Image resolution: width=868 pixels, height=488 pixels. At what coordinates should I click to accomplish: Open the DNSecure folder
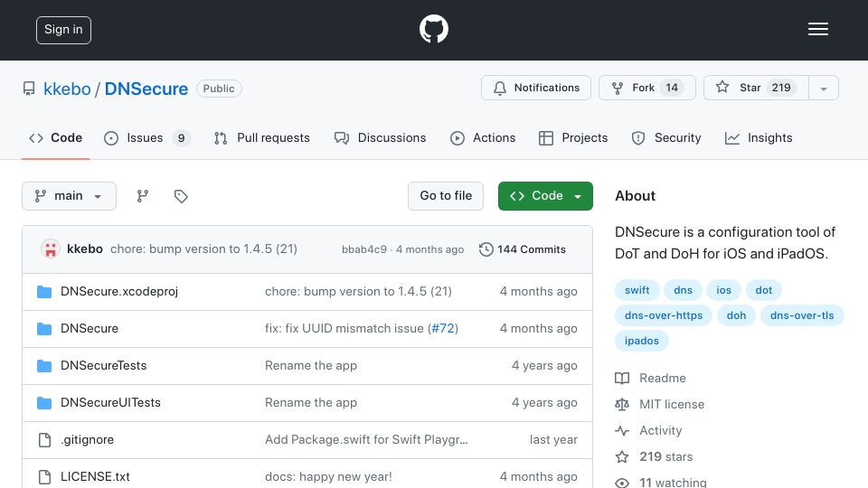90,329
